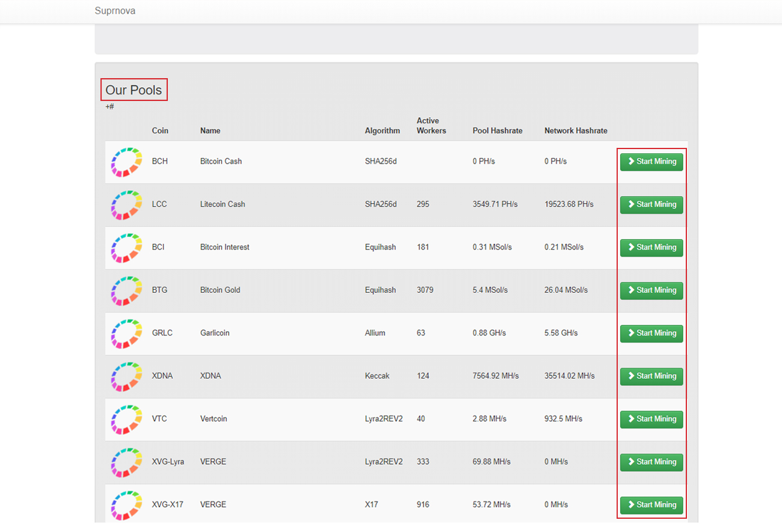Click the BTG coin logo icon

126,291
